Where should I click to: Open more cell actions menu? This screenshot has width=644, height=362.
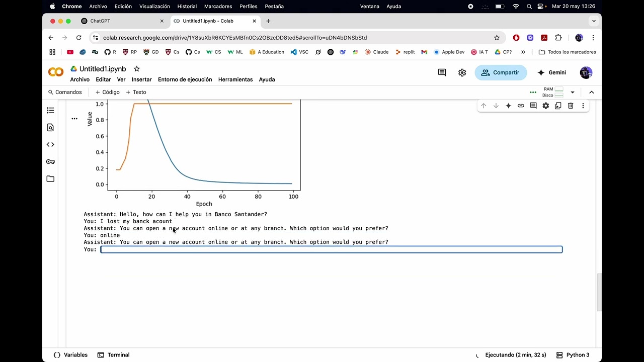(x=583, y=106)
